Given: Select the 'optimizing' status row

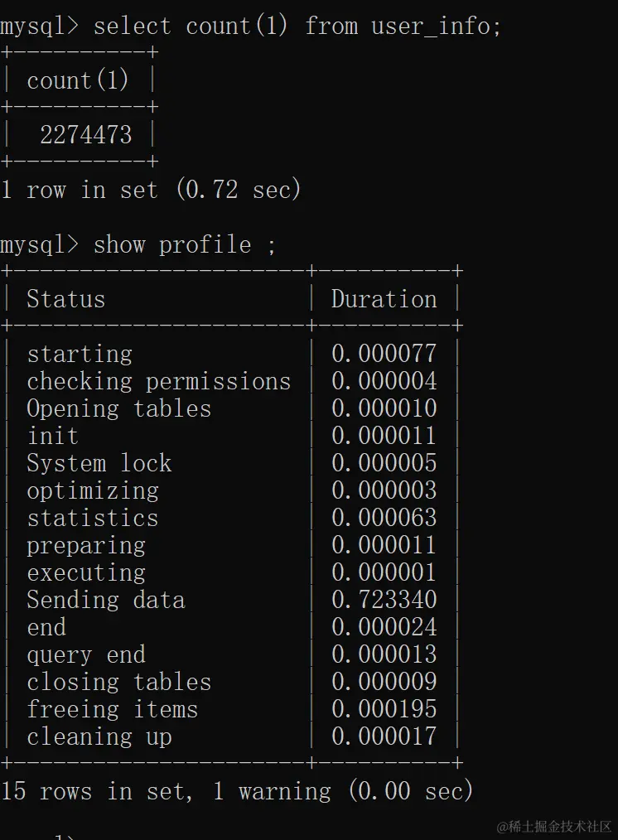Looking at the screenshot, I should coord(232,490).
